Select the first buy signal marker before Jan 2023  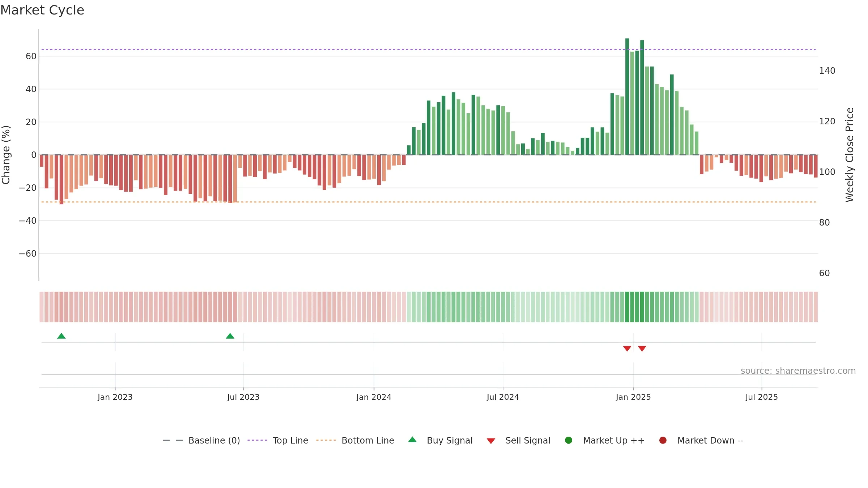[61, 336]
